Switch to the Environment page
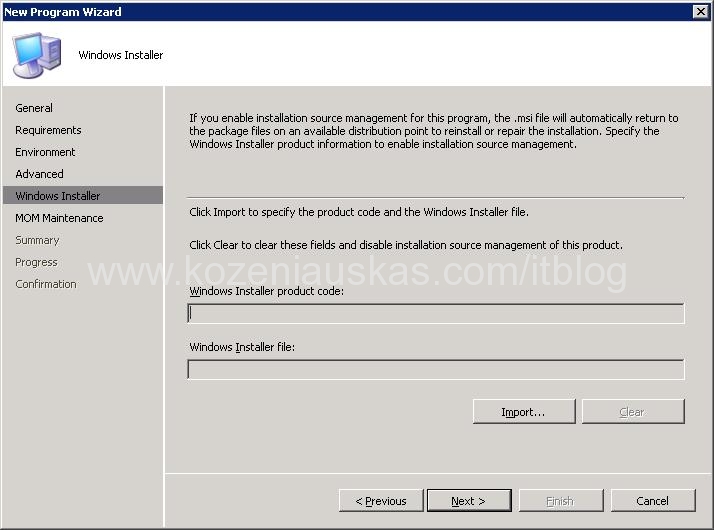714x530 pixels. pyautogui.click(x=45, y=152)
